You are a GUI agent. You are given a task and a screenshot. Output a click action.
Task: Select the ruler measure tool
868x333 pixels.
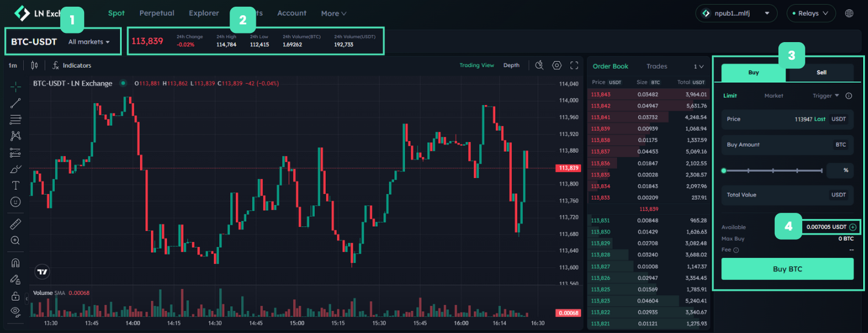(x=16, y=224)
